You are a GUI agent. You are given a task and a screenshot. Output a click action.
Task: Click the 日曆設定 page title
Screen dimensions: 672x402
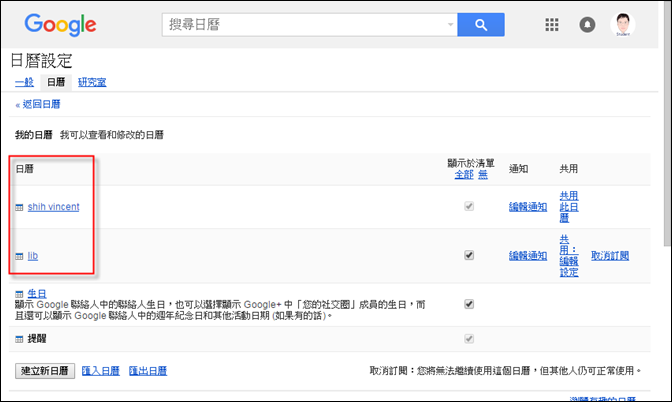pyautogui.click(x=41, y=61)
